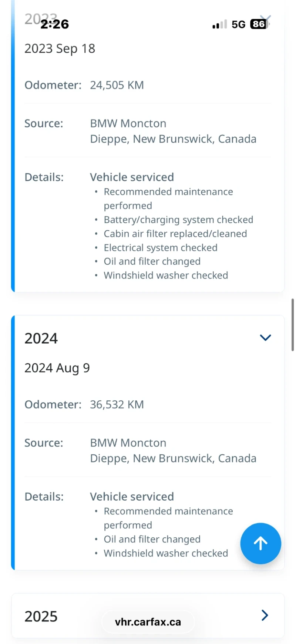The width and height of the screenshot is (296, 644).
Task: Expand the 2025 history section
Action: tap(265, 615)
